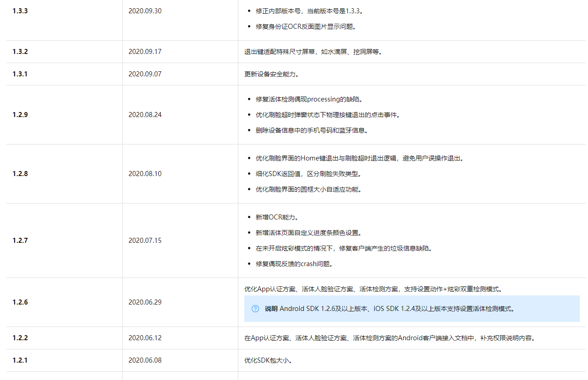Screen dimensions: 588x380
Task: Click date 2020.06.12
Action: point(145,338)
